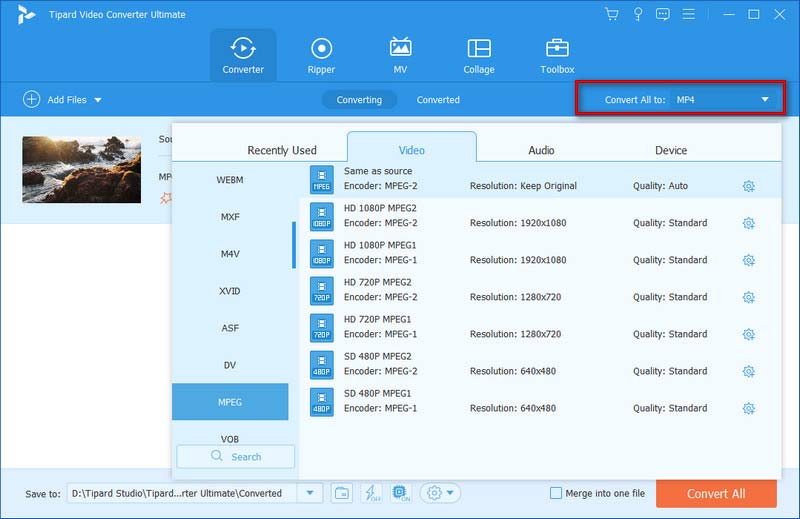Open settings gear for Same as source
The image size is (800, 519).
click(x=748, y=186)
